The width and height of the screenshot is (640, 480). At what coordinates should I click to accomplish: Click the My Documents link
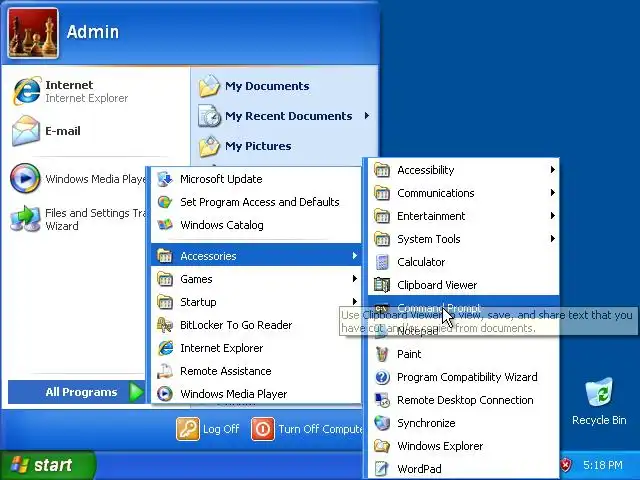(267, 86)
